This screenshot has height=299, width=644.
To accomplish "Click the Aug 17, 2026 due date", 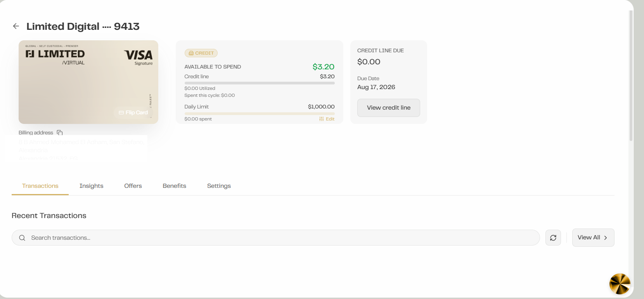I will click(x=376, y=87).
